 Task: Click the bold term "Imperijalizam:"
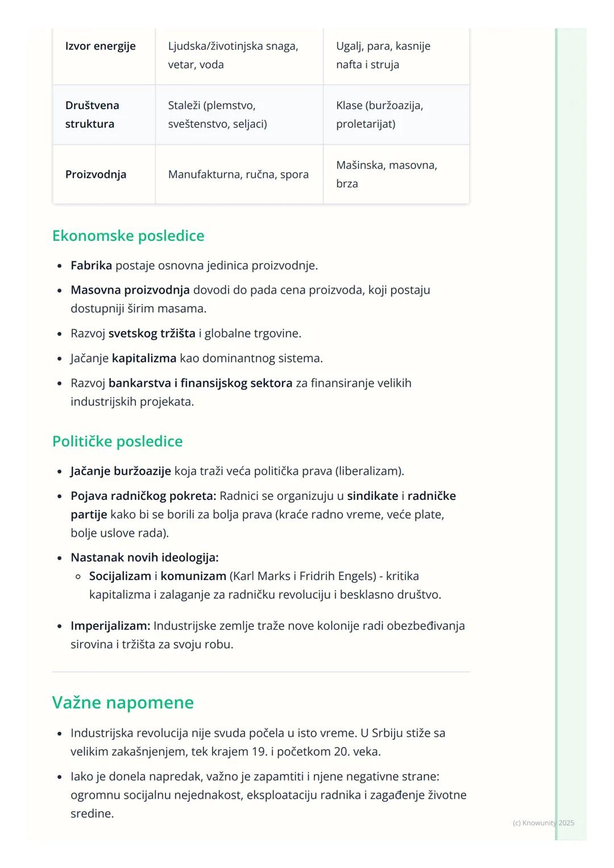coord(110,626)
